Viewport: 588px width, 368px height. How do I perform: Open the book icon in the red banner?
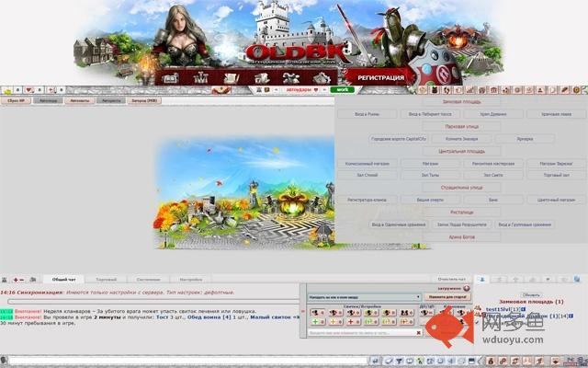point(170,78)
